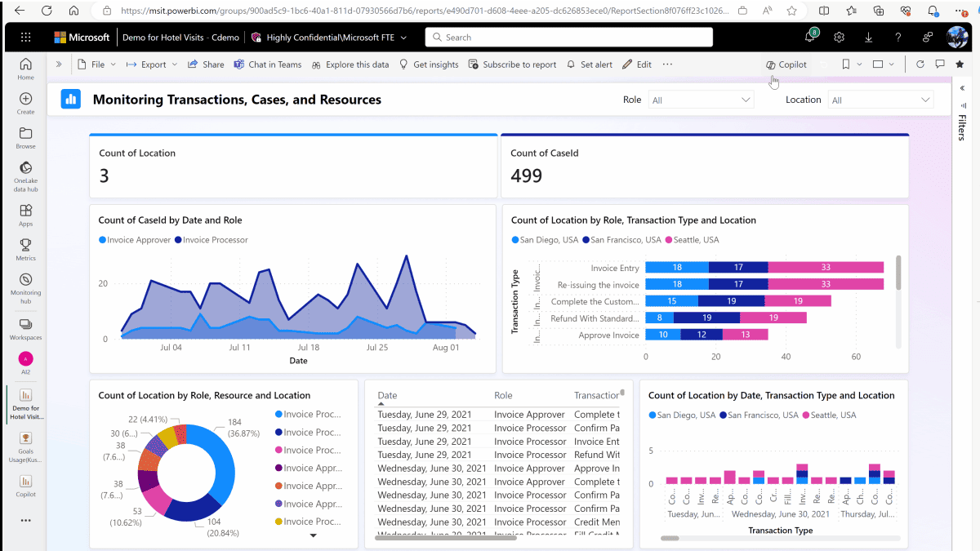
Task: Select the Create icon in the sidebar
Action: (x=25, y=101)
